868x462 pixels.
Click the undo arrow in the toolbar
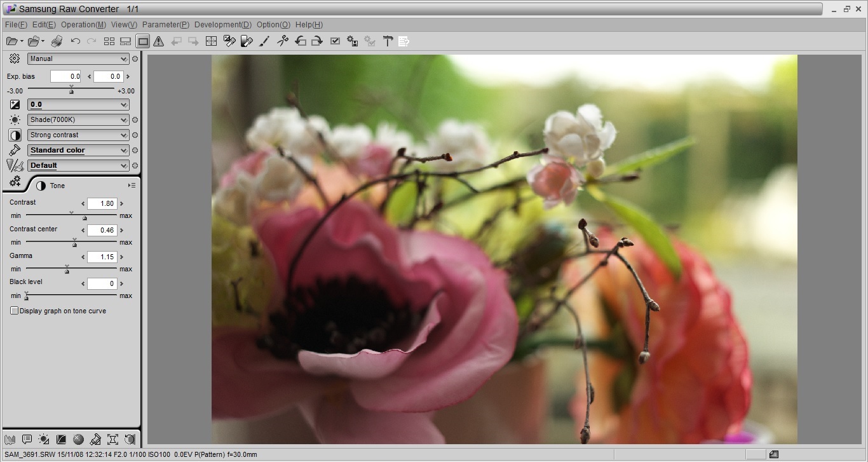tap(75, 41)
